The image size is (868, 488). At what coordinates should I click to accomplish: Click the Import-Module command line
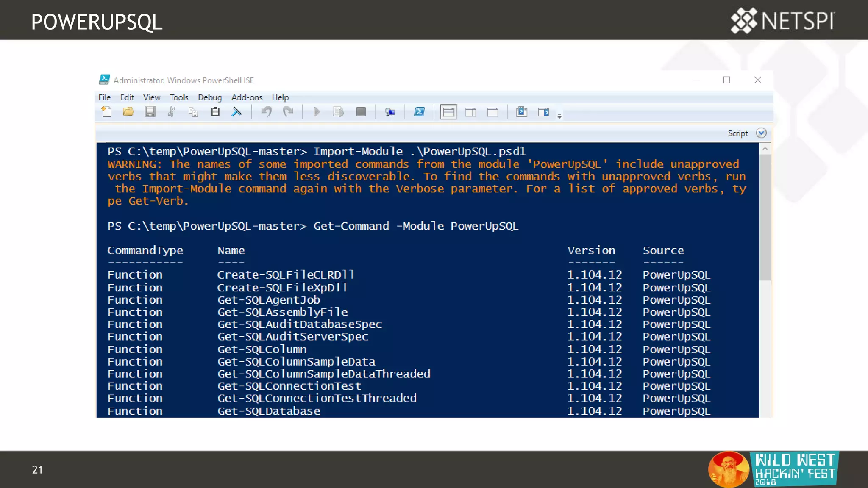pos(420,151)
